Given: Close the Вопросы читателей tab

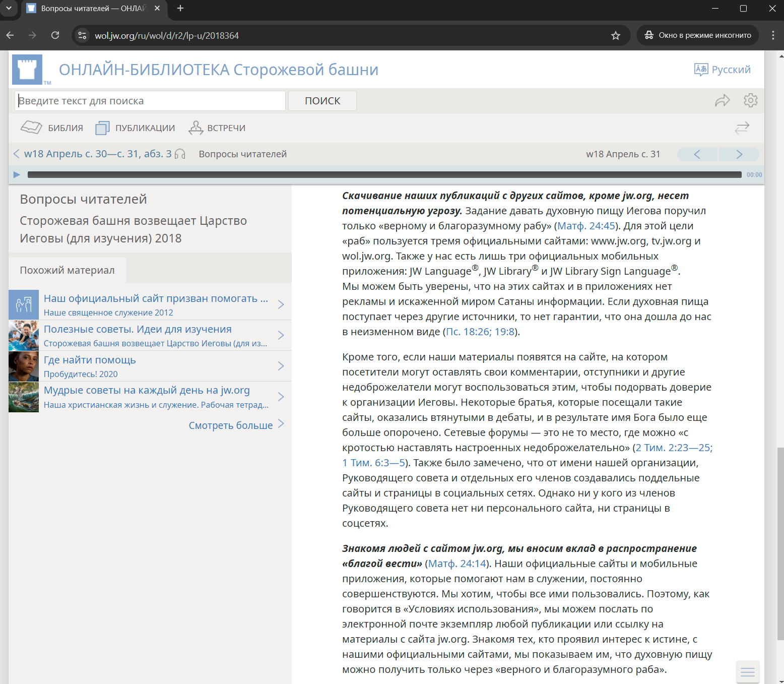Looking at the screenshot, I should (157, 8).
